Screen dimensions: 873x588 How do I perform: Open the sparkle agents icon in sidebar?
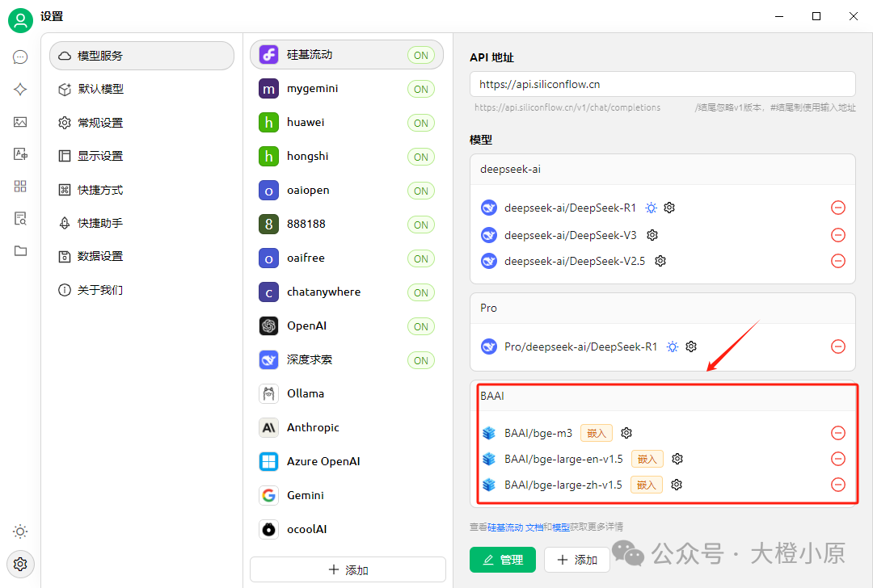click(20, 89)
